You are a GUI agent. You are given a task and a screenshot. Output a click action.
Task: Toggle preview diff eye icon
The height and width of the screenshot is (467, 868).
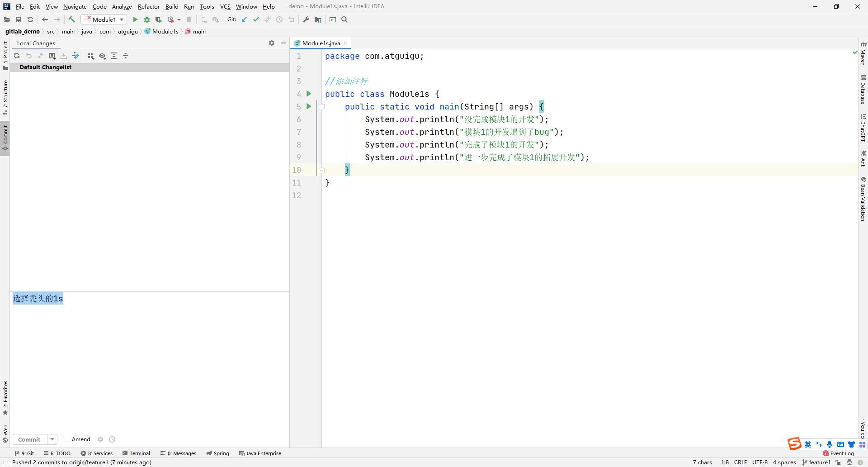coord(103,56)
